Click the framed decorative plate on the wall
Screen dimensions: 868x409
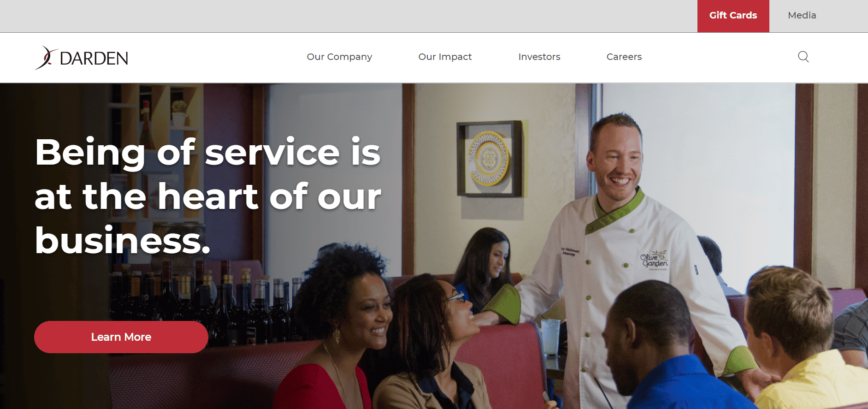coord(490,159)
